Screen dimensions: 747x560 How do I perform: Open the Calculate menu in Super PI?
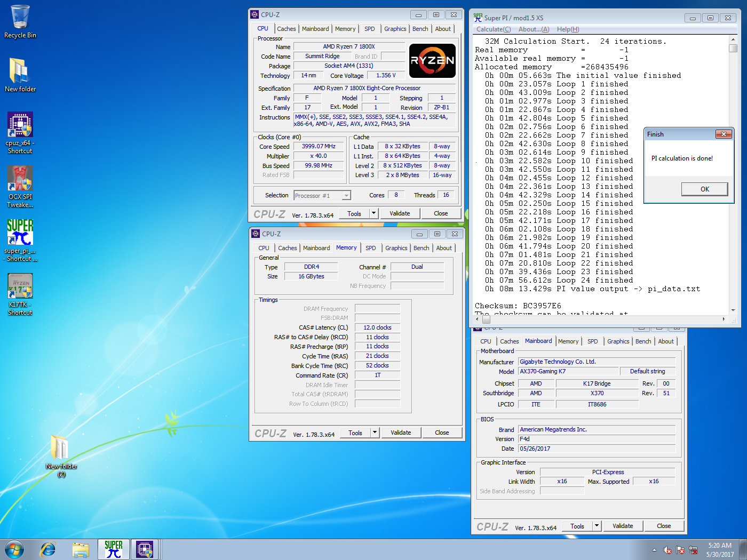point(494,29)
